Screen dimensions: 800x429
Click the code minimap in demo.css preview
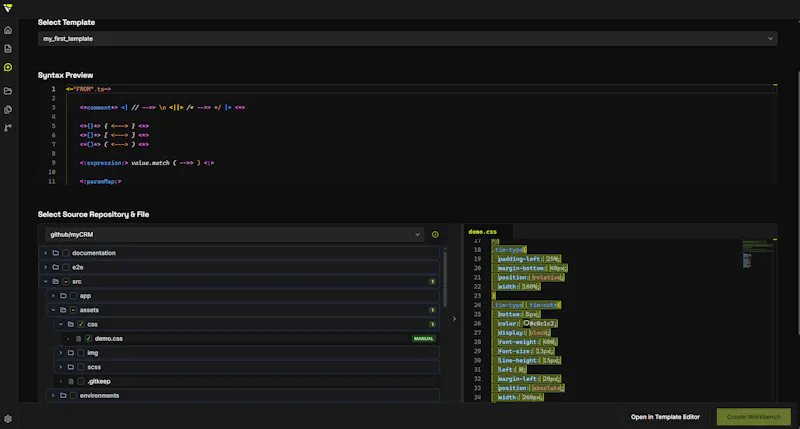click(758, 254)
